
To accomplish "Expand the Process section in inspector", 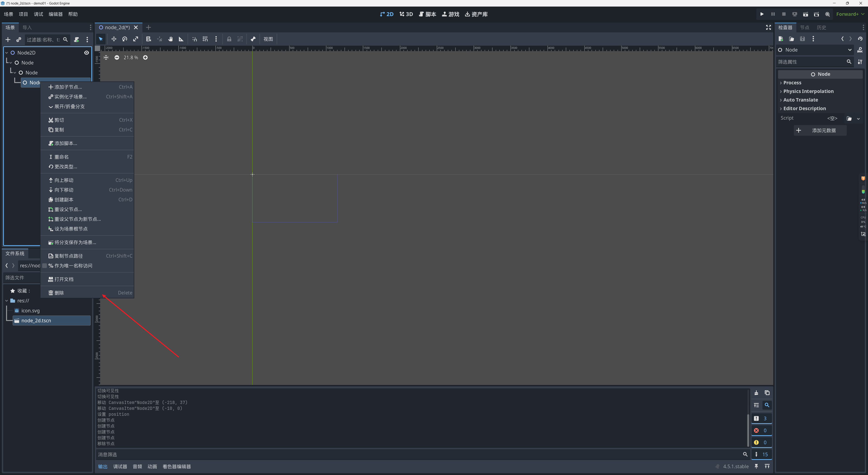I will tap(792, 83).
